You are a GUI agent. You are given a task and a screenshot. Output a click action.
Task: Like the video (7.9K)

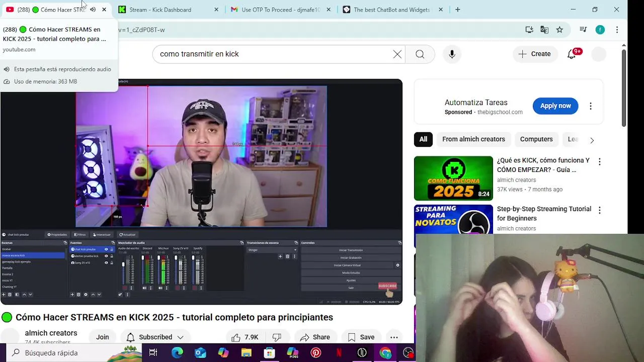245,337
